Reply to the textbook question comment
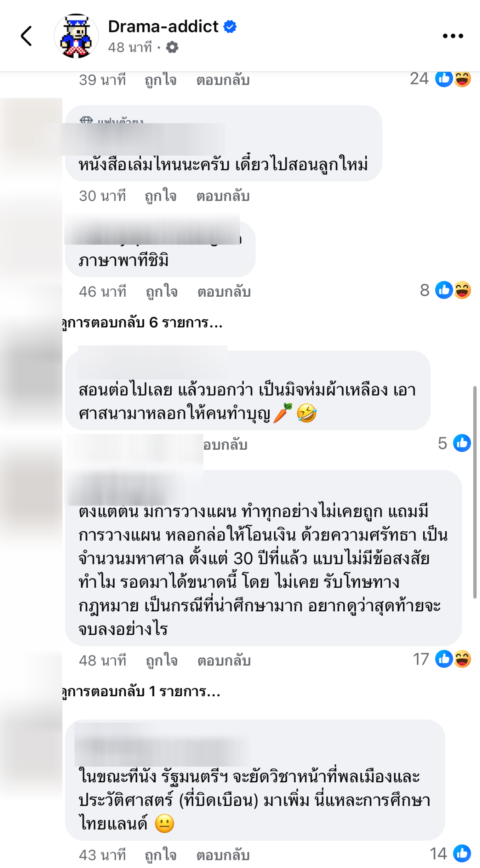Screen dimensions: 480x868 coord(223,196)
